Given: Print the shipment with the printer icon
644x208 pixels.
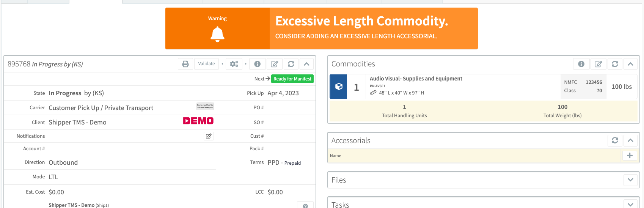Looking at the screenshot, I should [185, 64].
